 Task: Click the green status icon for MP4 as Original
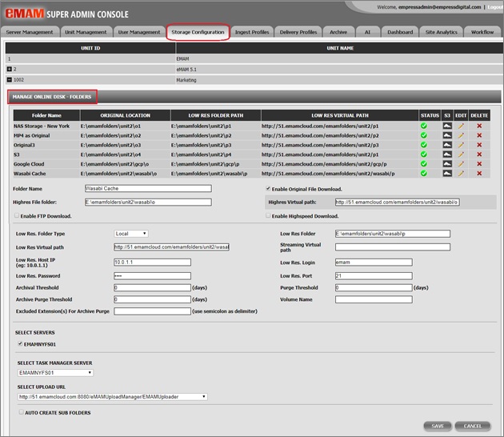424,135
